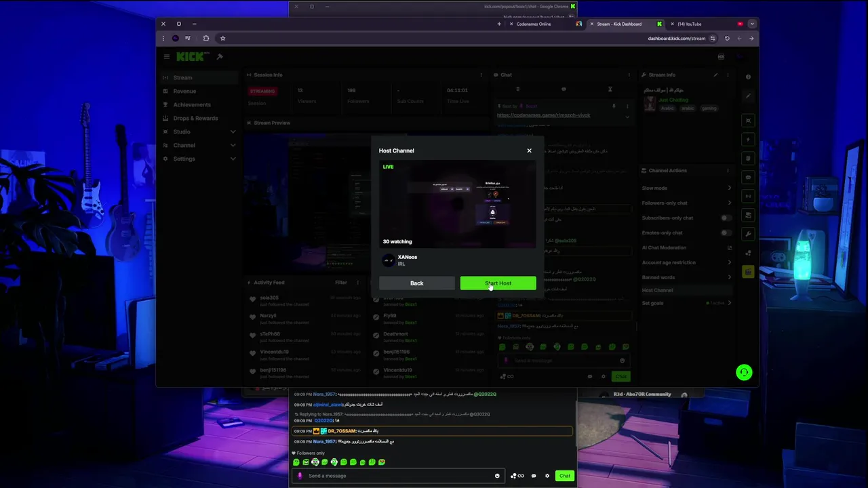Screen dimensions: 868x488
Task: Click the Arabic tag in Stream Info
Action: [669, 108]
